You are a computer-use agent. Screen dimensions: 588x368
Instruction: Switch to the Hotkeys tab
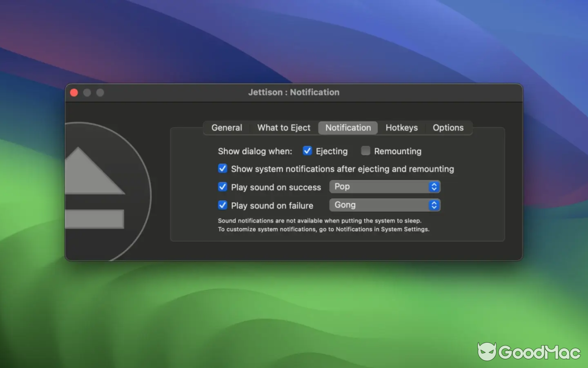point(401,127)
